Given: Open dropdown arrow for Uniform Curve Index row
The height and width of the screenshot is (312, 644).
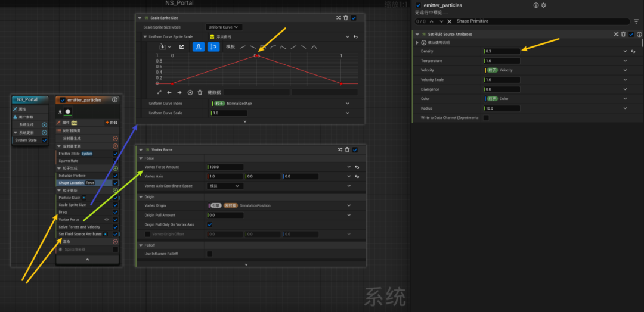Looking at the screenshot, I should [348, 104].
